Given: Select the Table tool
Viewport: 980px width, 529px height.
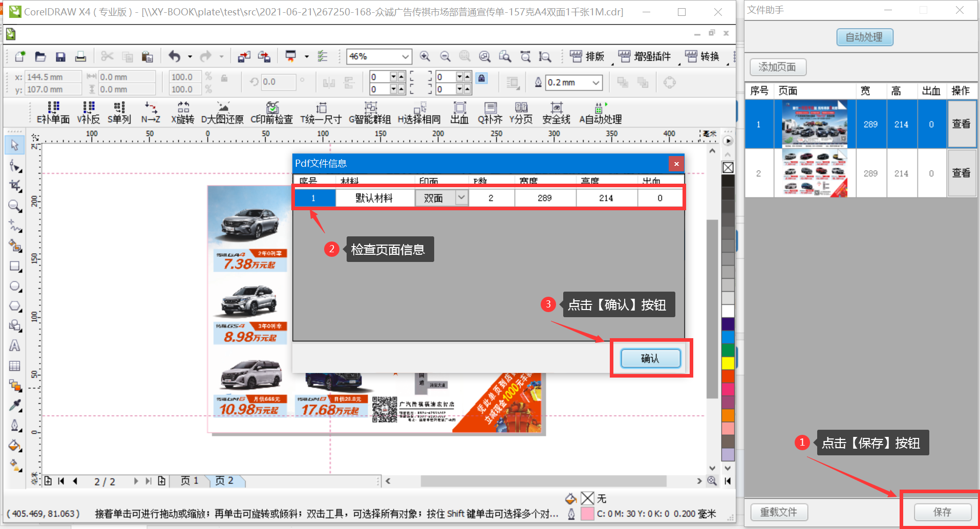Looking at the screenshot, I should tap(15, 366).
